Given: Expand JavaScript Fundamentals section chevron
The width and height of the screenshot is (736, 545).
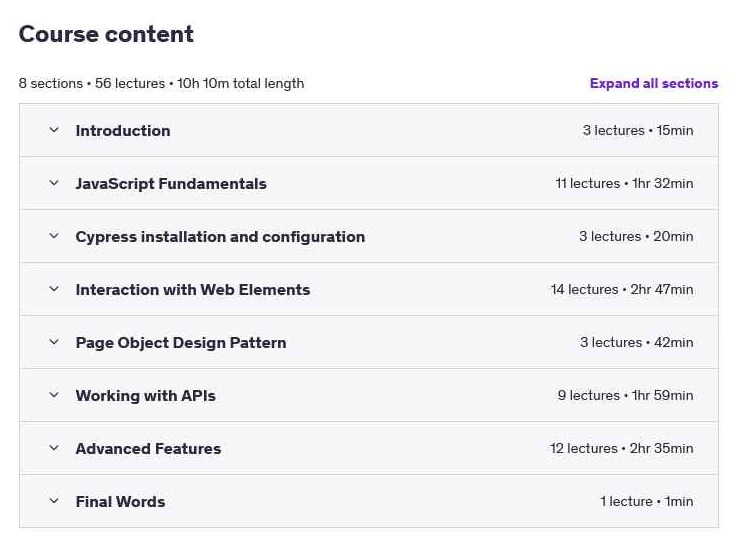Looking at the screenshot, I should click(x=54, y=183).
